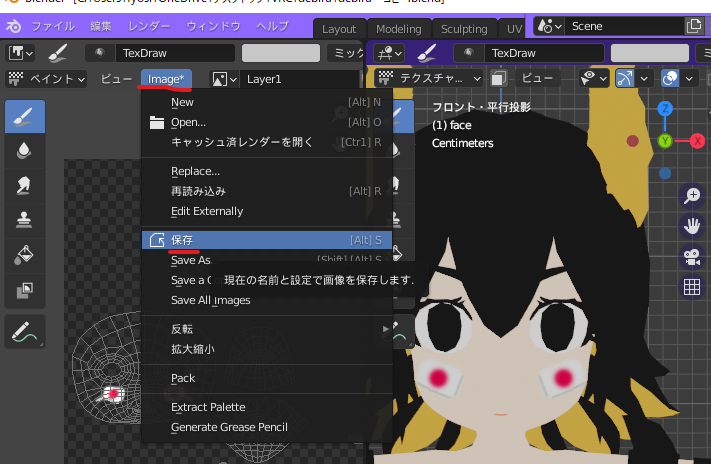711x464 pixels.
Task: Click the image editor brush color swatch
Action: tap(281, 53)
